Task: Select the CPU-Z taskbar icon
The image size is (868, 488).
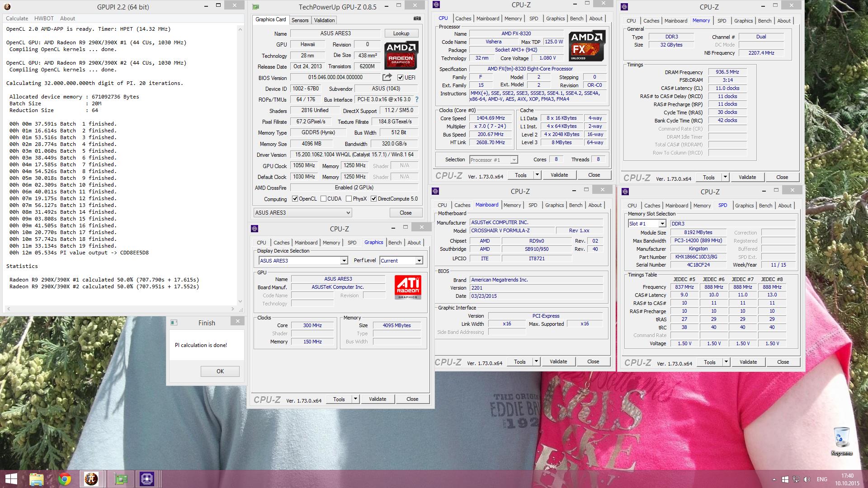Action: pos(147,479)
